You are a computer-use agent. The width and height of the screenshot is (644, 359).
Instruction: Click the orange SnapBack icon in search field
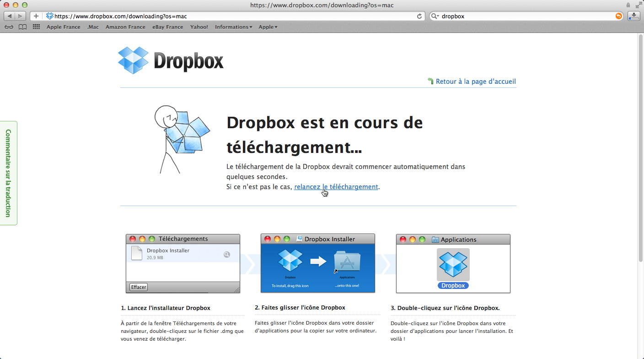(618, 16)
